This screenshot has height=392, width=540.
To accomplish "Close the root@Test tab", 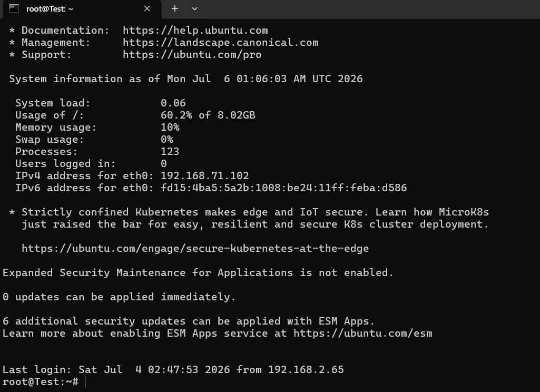I will point(147,8).
